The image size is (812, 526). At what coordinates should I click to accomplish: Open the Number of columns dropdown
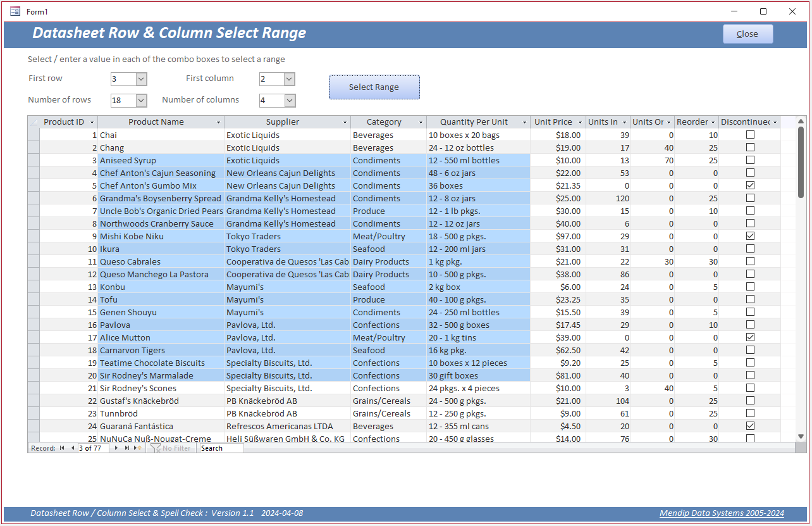click(x=290, y=101)
